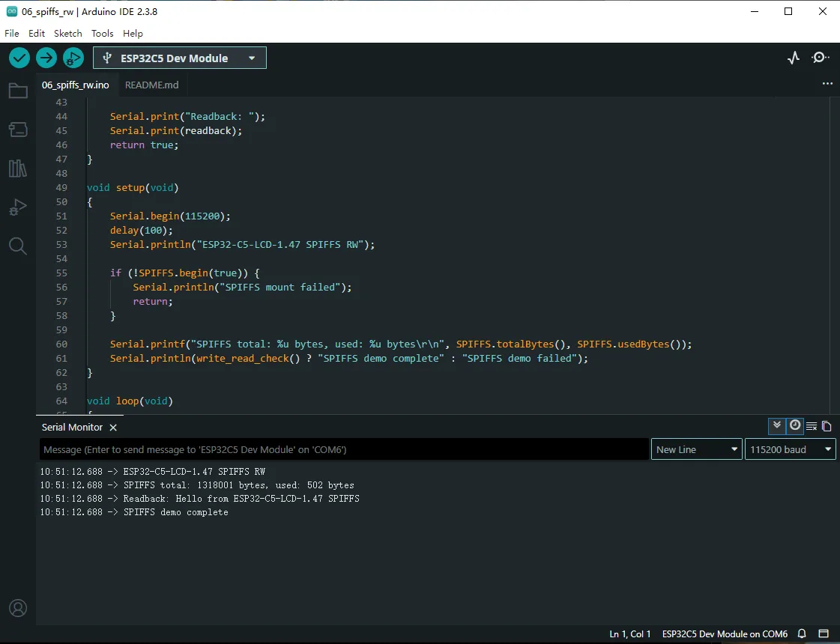This screenshot has height=644, width=840.
Task: Open the File menu
Action: click(x=12, y=33)
